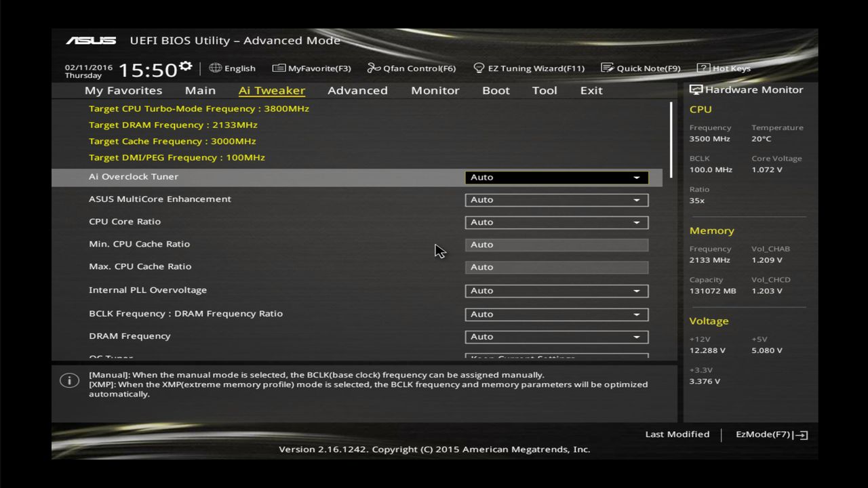Open the Ai Overclock Tuner dropdown
The width and height of the screenshot is (868, 488).
pyautogui.click(x=557, y=177)
